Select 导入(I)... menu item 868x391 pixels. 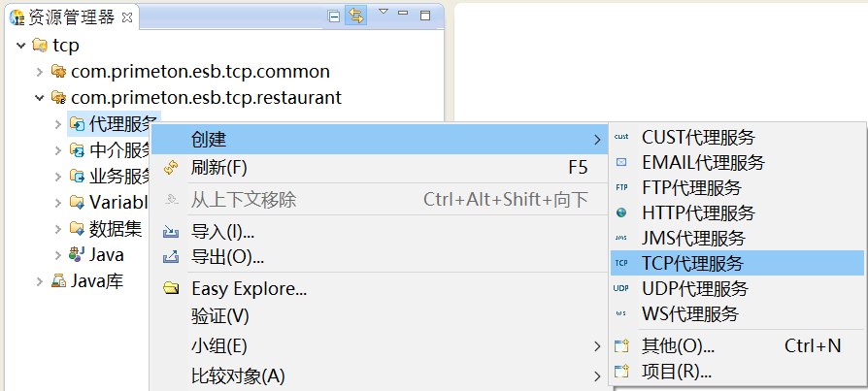[222, 232]
